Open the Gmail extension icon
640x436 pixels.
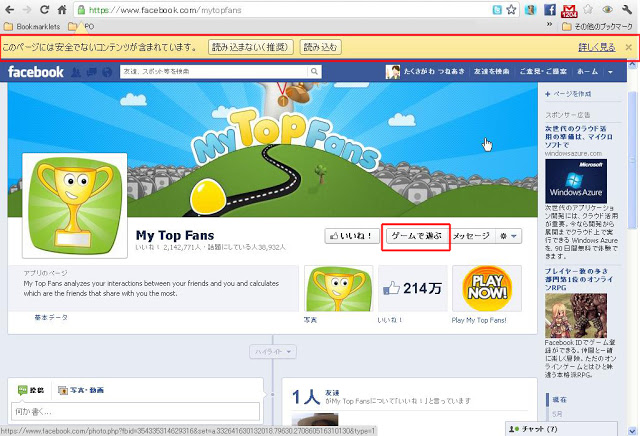567,9
